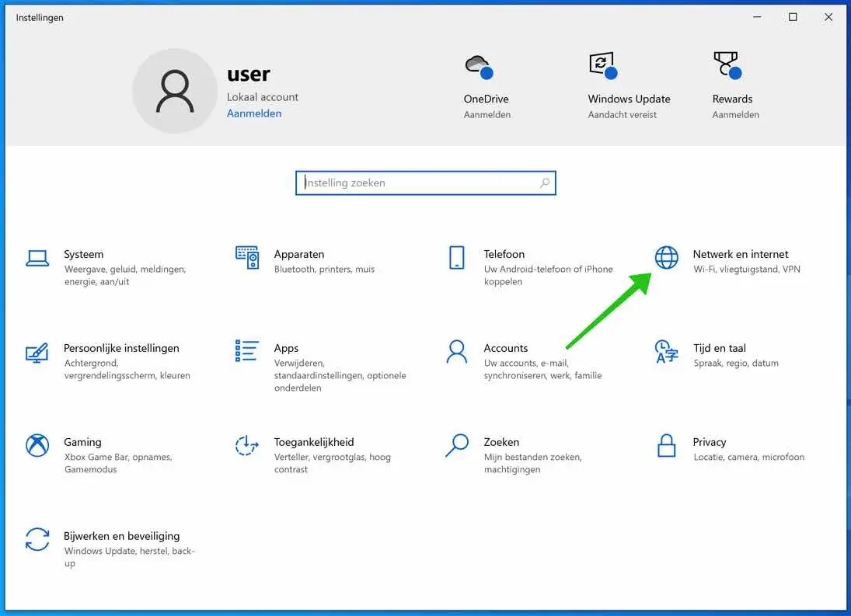Click the Aandacht vereist text under Windows Update
The width and height of the screenshot is (851, 616).
(x=622, y=114)
